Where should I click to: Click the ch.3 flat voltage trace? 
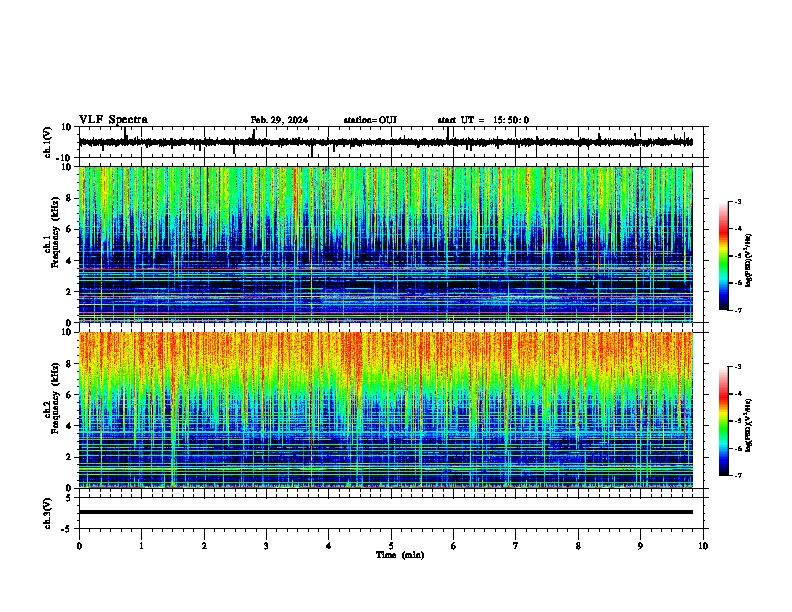[x=385, y=512]
